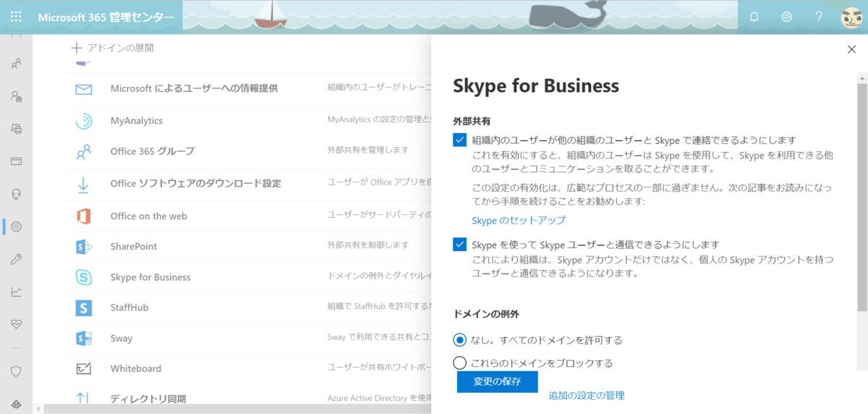Open the help question mark

(819, 17)
